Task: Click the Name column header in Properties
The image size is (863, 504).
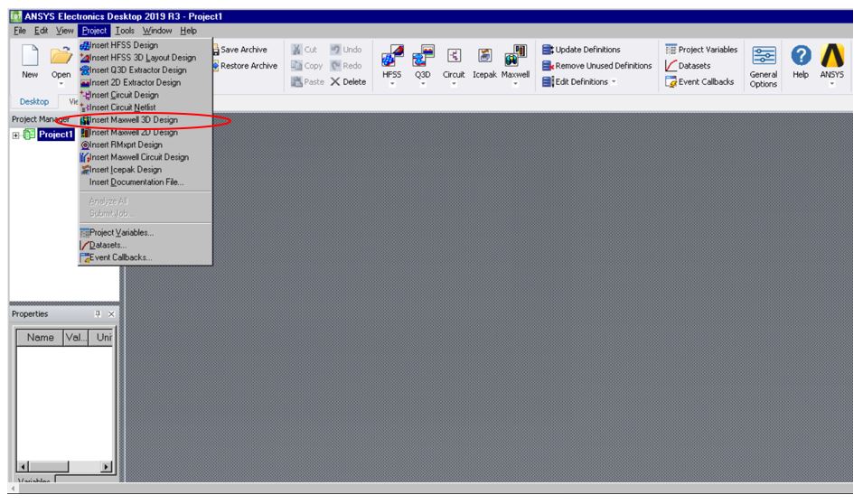Action: pyautogui.click(x=40, y=337)
